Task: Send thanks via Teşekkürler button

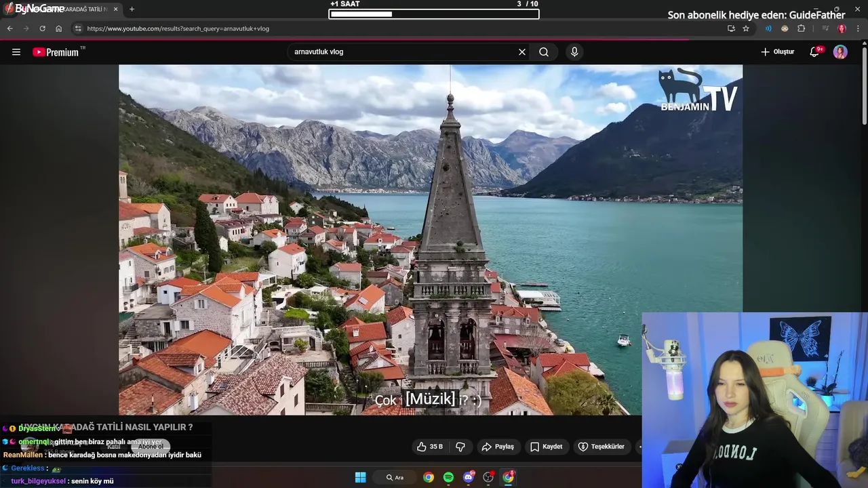Action: pos(601,447)
